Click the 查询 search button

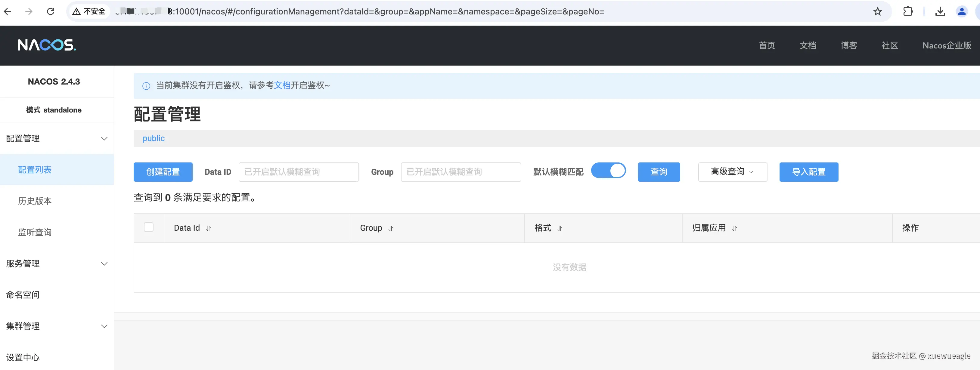click(x=659, y=172)
